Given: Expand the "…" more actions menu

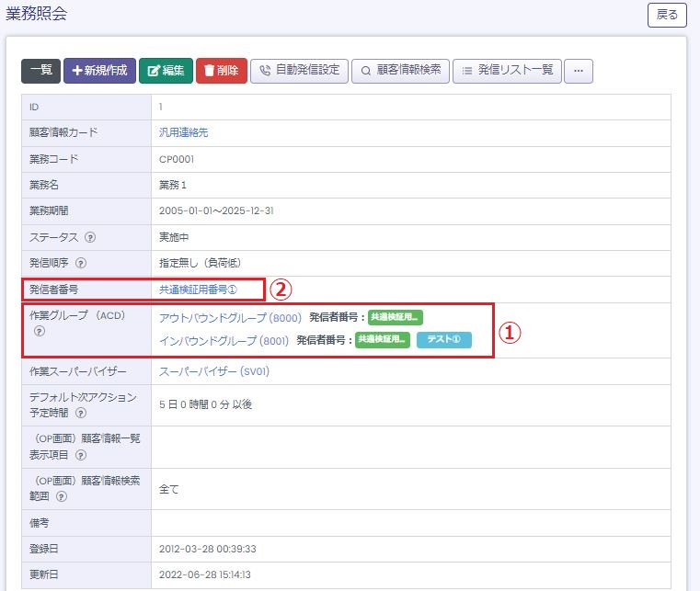Looking at the screenshot, I should pos(579,71).
